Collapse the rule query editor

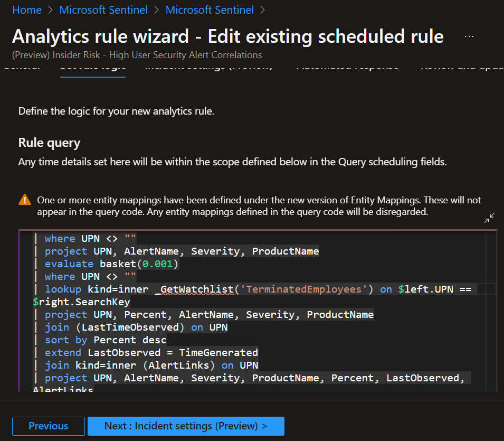(489, 218)
